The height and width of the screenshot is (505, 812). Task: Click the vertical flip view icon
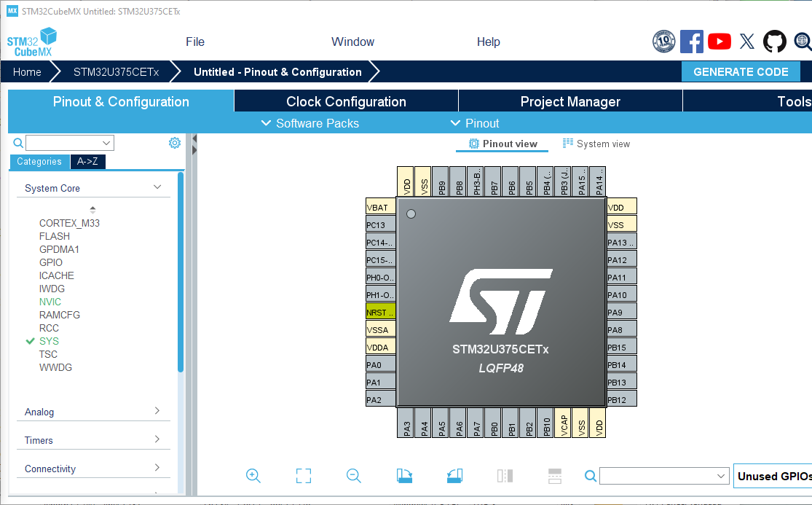[505, 475]
